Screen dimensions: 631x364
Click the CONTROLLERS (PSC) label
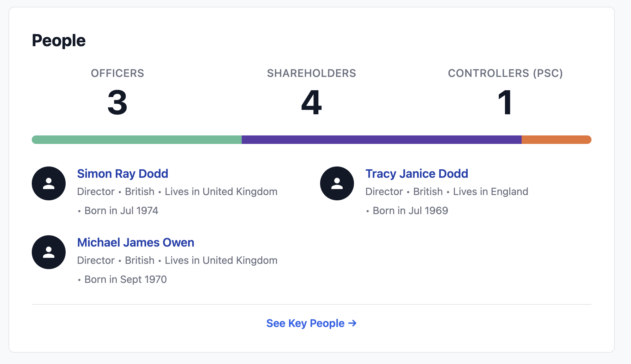coord(505,73)
